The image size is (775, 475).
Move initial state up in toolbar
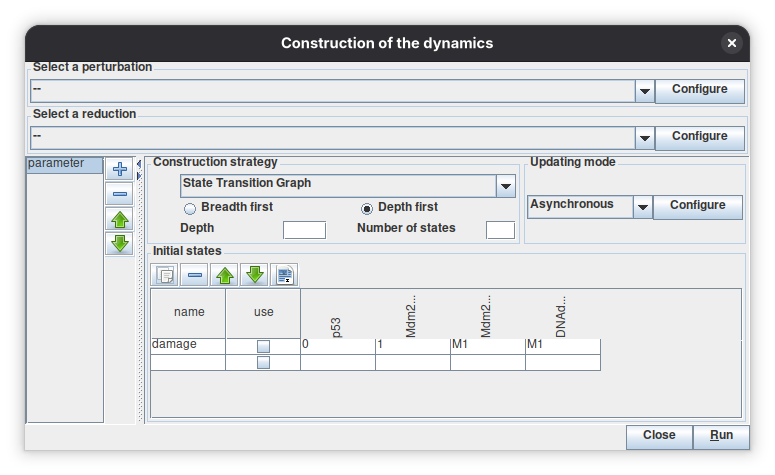(224, 275)
